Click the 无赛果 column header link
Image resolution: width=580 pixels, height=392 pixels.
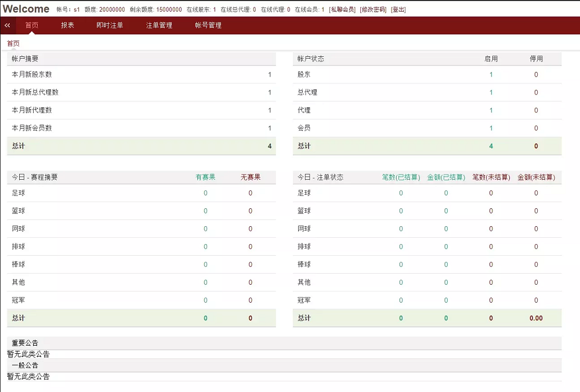pyautogui.click(x=250, y=177)
